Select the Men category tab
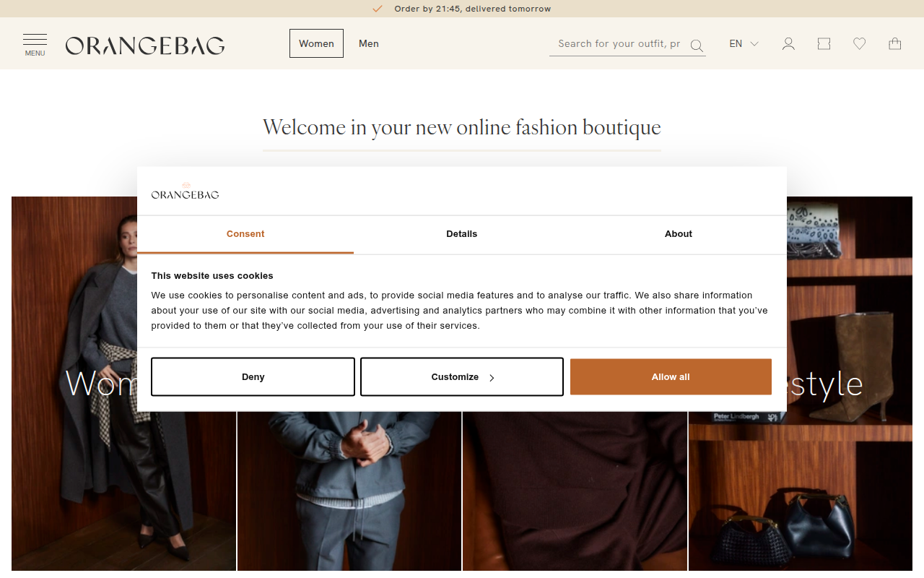This screenshot has width=924, height=578. click(x=369, y=43)
